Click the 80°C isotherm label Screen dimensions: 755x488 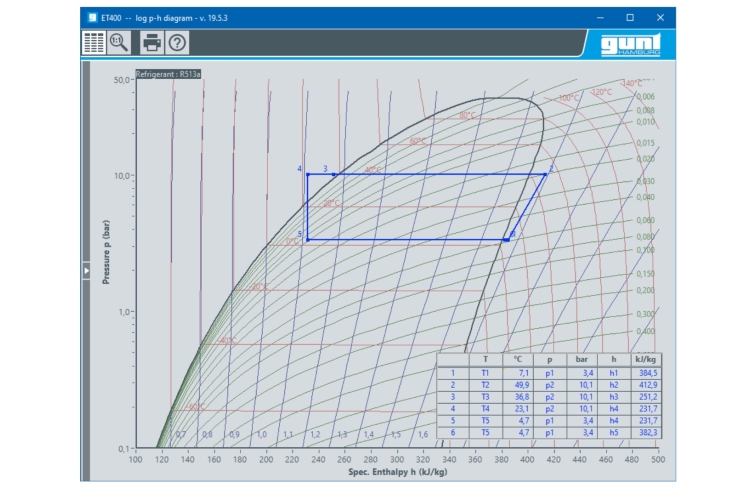pyautogui.click(x=467, y=116)
